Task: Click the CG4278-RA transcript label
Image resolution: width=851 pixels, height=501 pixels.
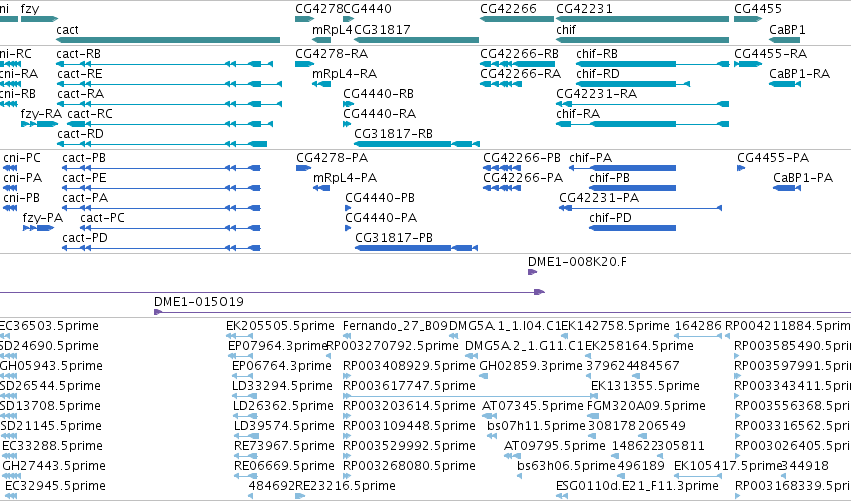Action: coord(332,54)
